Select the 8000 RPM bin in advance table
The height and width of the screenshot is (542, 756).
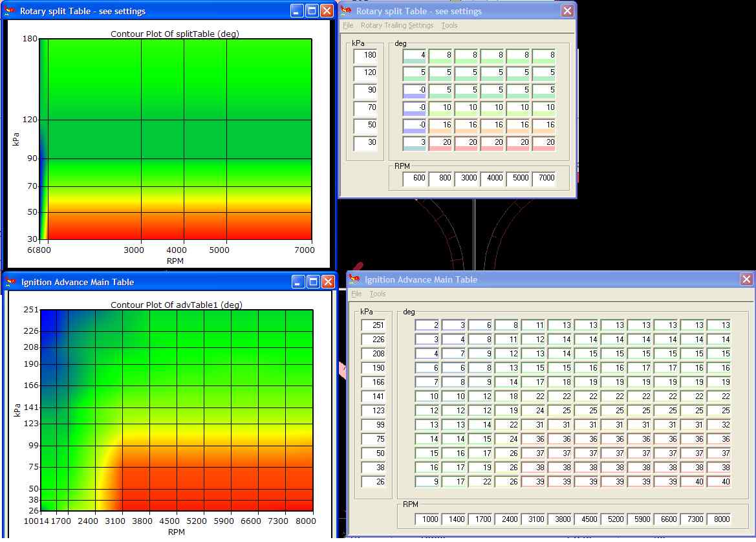pos(720,519)
